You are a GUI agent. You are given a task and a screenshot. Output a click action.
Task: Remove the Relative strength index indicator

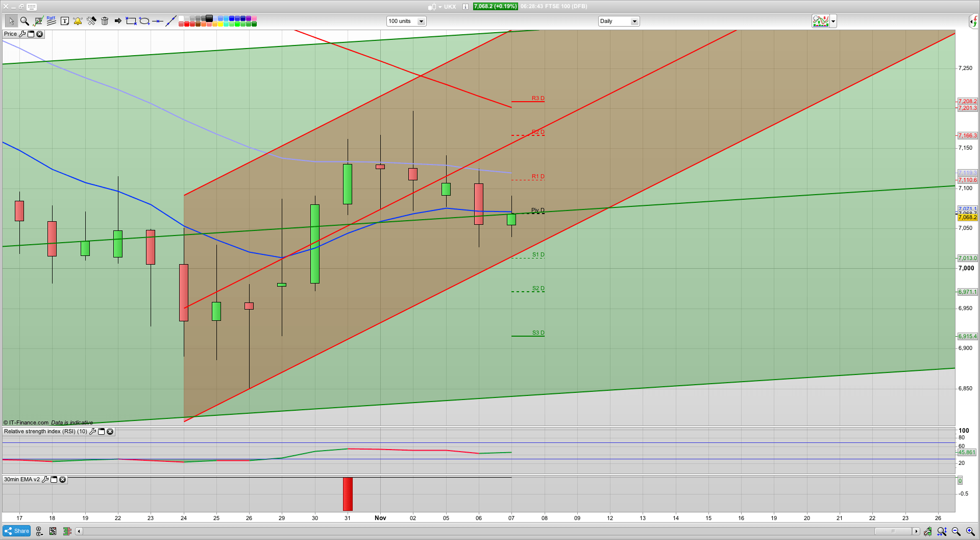(x=110, y=431)
